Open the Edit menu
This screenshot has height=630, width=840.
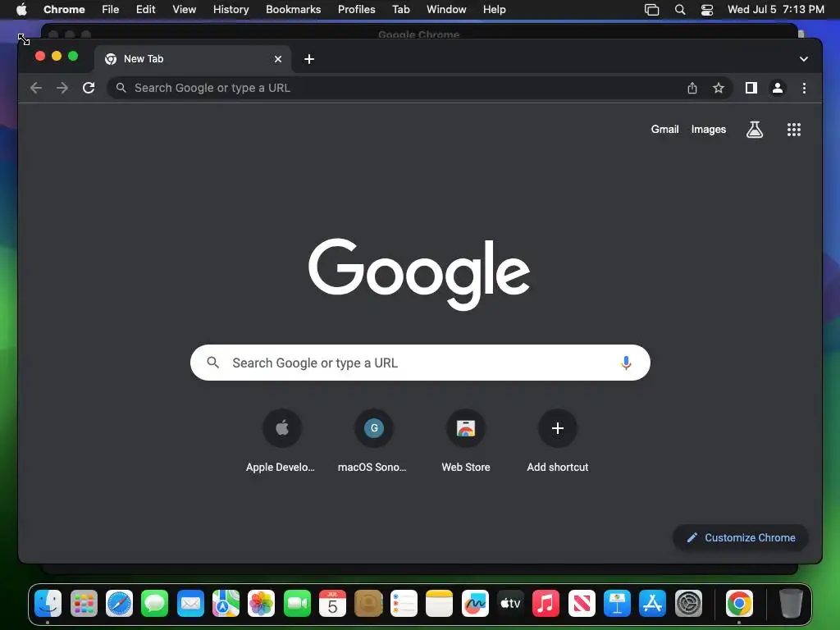tap(145, 9)
